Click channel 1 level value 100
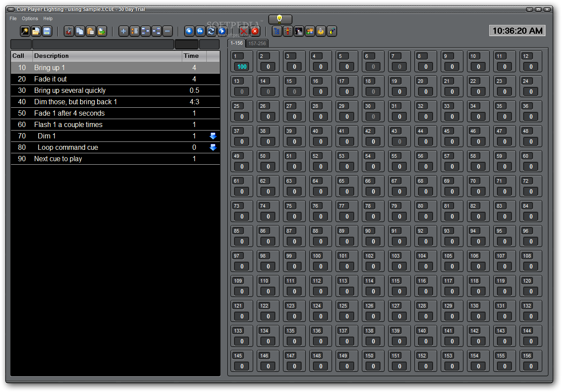Image resolution: width=562 pixels, height=392 pixels. coord(242,67)
